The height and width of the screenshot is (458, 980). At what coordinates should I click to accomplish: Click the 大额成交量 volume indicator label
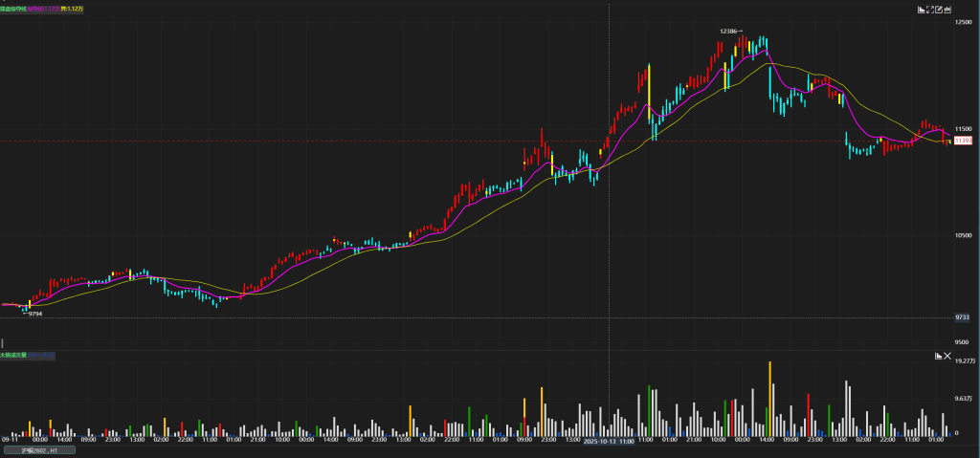point(13,355)
